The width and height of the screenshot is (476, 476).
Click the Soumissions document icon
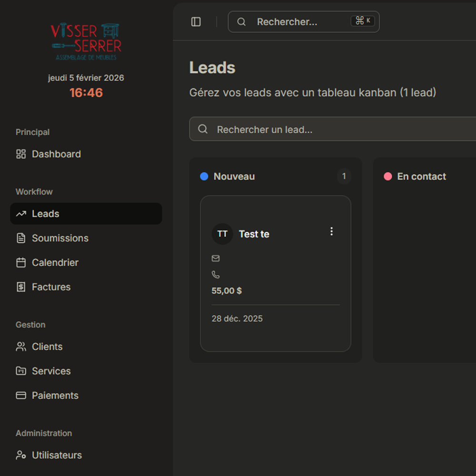pos(21,238)
